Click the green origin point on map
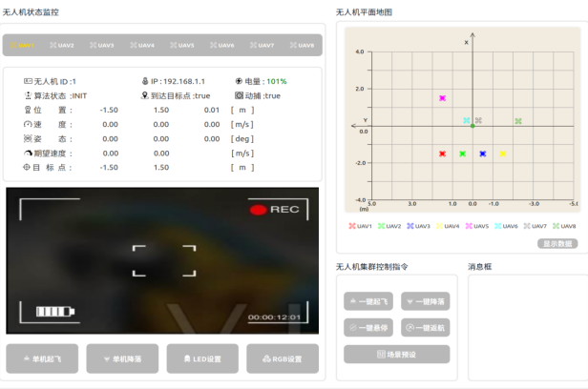 (x=472, y=126)
